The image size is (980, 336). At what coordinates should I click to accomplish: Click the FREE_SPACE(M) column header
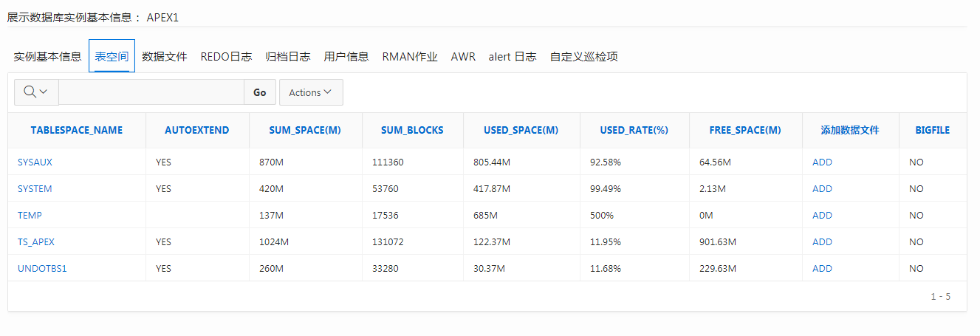745,130
